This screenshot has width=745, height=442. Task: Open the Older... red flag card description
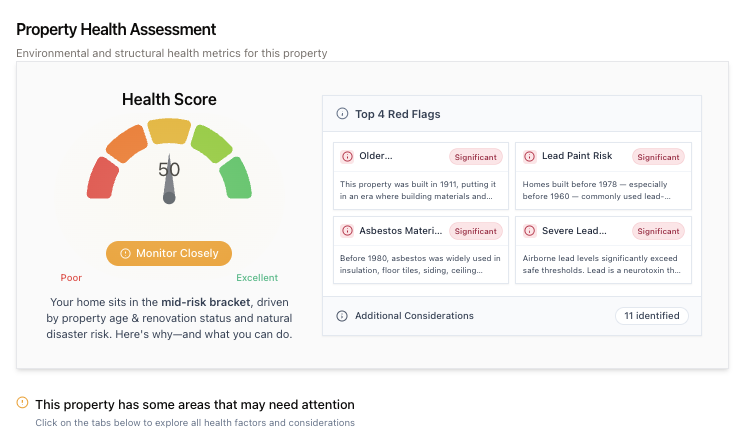[418, 190]
